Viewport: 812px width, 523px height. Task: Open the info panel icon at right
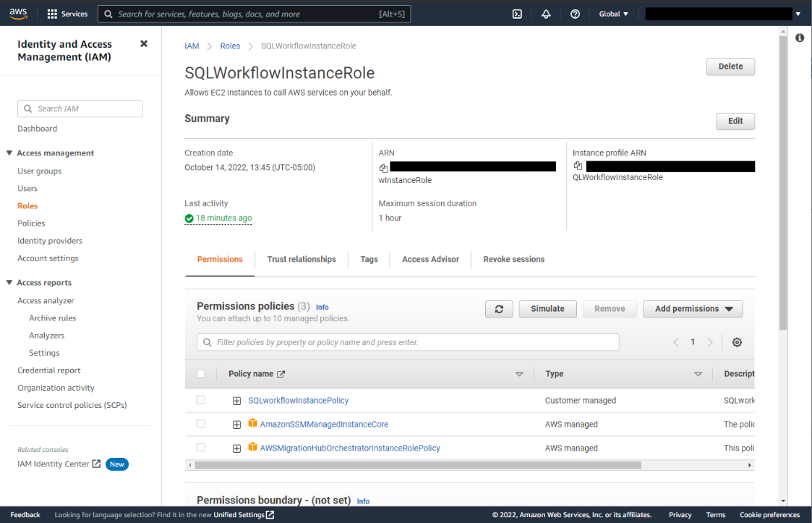click(800, 38)
